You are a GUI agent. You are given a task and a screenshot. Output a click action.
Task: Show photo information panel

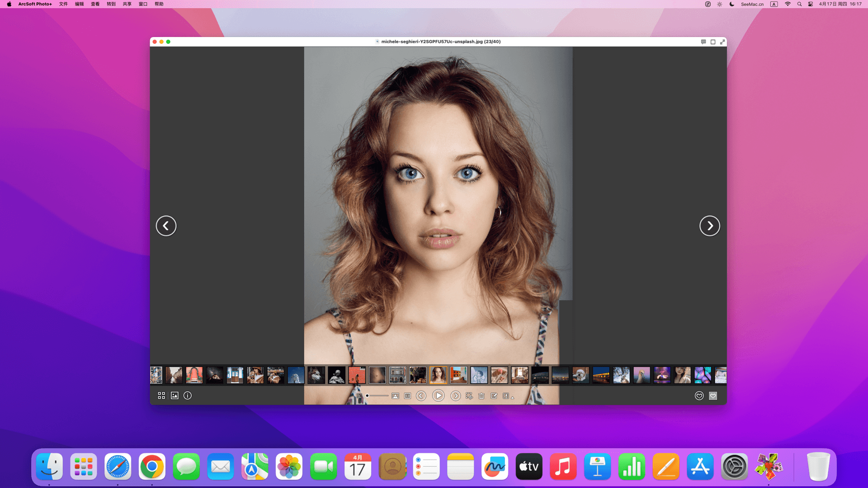click(188, 396)
